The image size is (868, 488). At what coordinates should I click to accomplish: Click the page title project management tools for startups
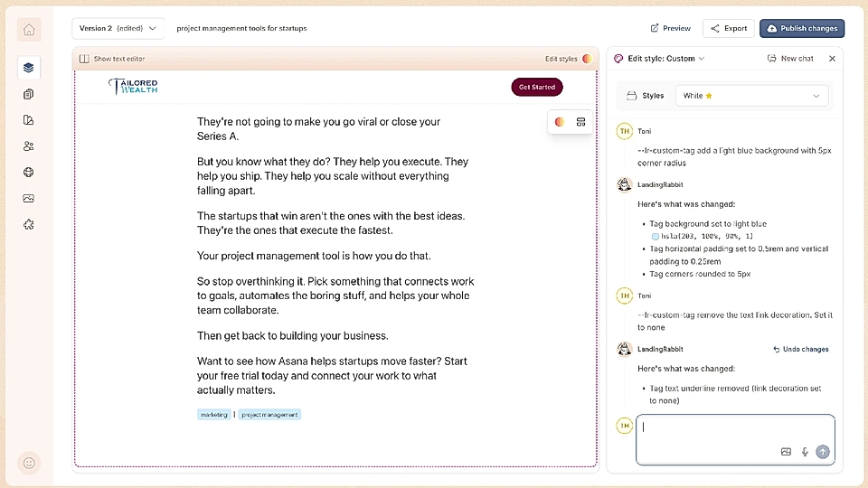[x=241, y=28]
